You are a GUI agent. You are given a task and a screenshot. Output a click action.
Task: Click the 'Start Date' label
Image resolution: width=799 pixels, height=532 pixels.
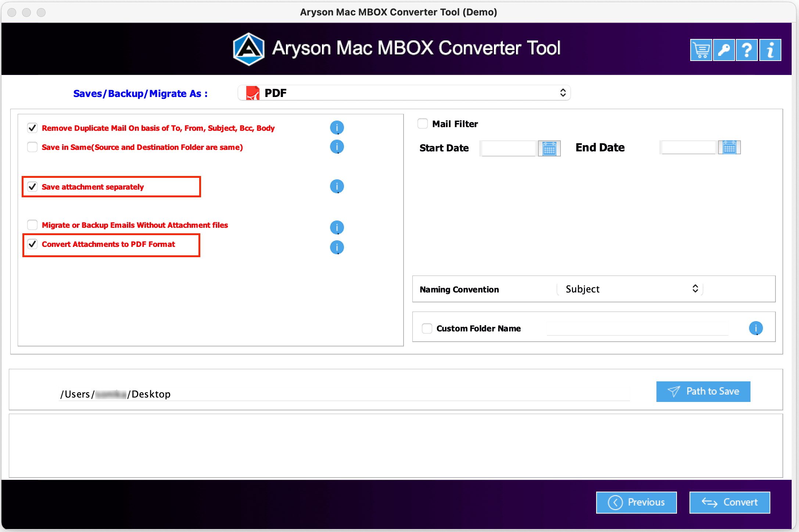point(444,148)
